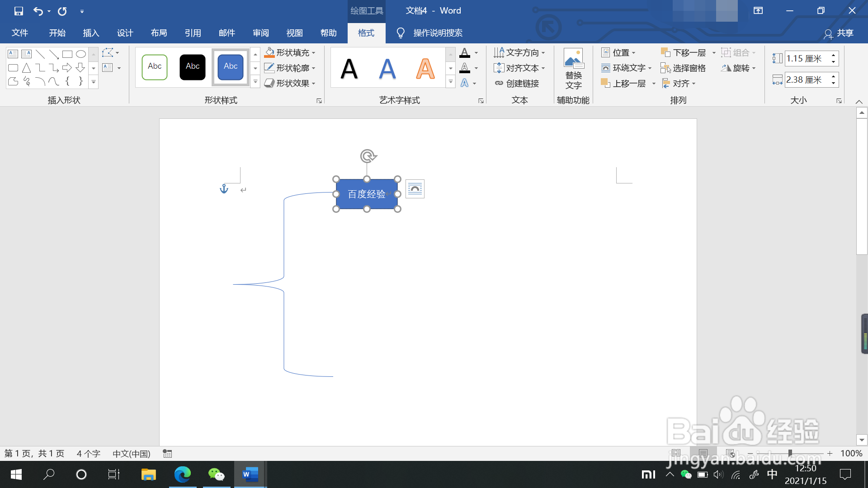
Task: Click 操作说明搜索 tell me search box
Action: click(x=429, y=33)
